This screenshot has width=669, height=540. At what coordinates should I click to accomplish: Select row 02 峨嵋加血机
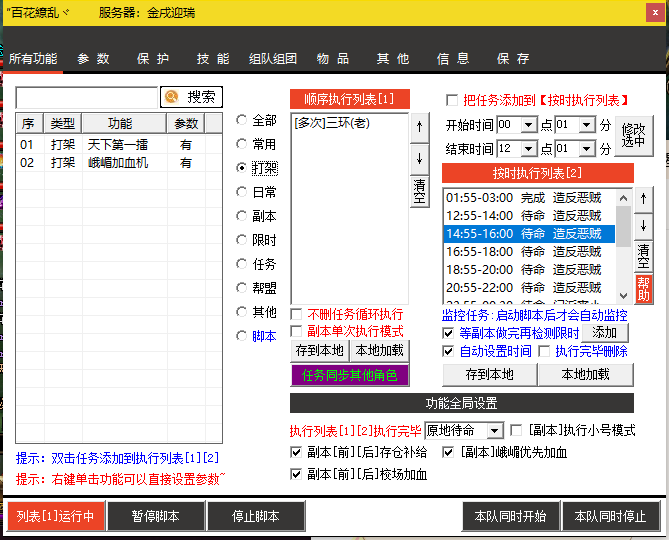coord(119,163)
